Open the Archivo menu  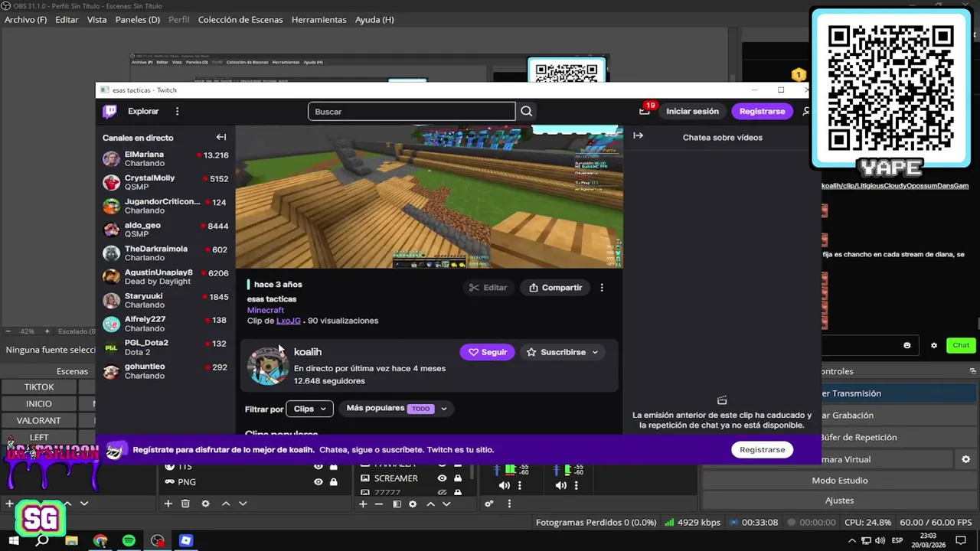(x=25, y=19)
